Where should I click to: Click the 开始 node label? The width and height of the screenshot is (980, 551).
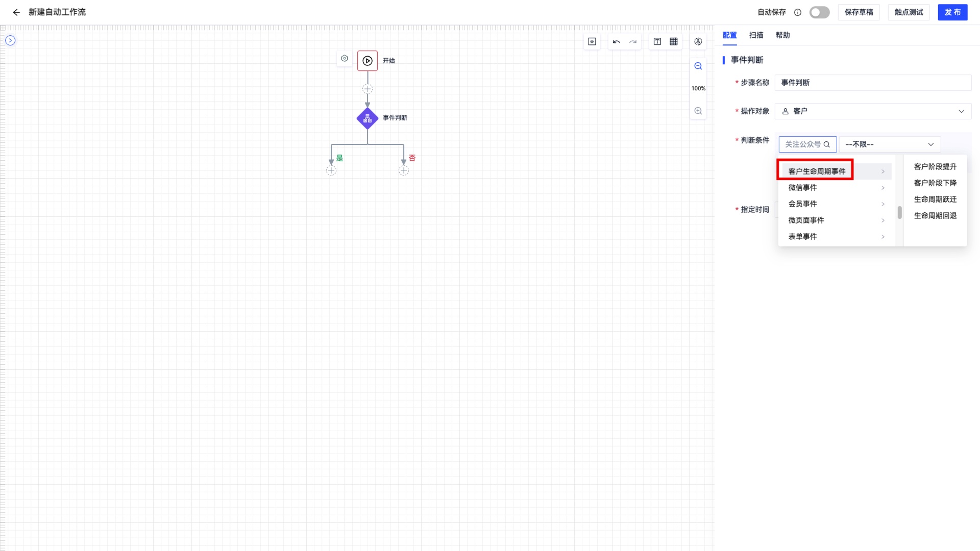389,61
